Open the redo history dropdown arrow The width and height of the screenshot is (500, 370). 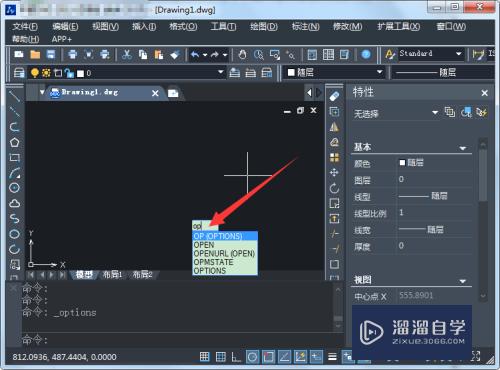[225, 55]
